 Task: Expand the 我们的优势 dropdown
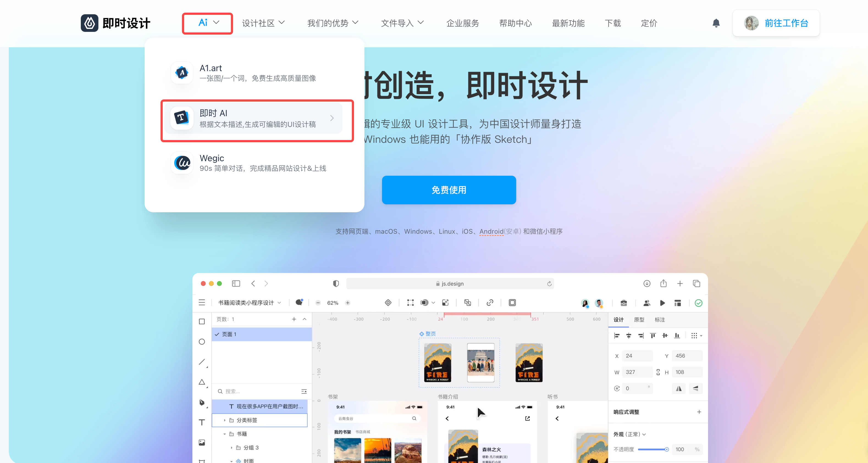pyautogui.click(x=333, y=23)
